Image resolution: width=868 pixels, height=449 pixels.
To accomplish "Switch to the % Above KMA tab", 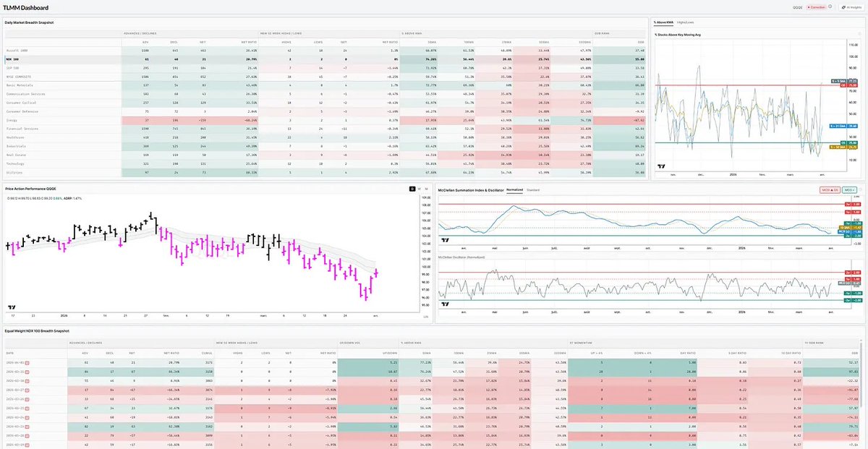I will (x=663, y=23).
